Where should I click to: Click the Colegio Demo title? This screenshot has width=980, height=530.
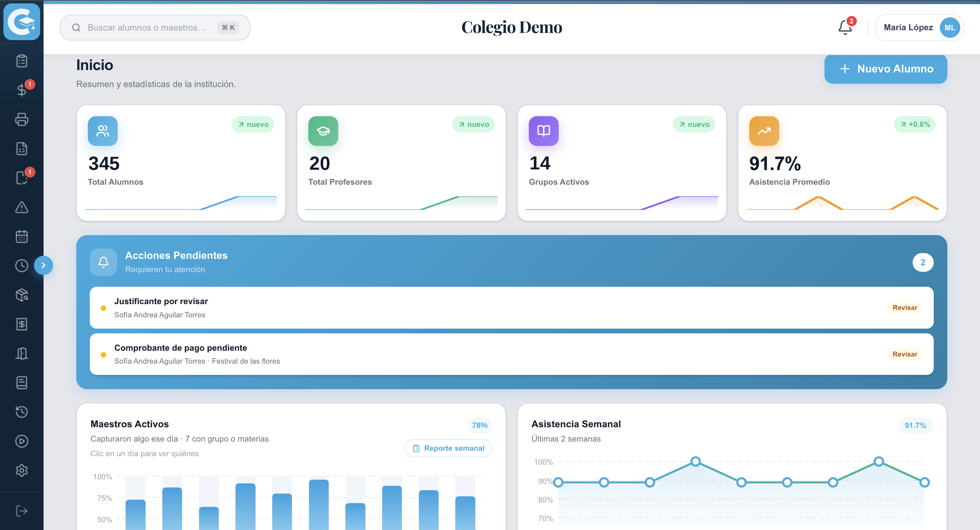click(512, 27)
